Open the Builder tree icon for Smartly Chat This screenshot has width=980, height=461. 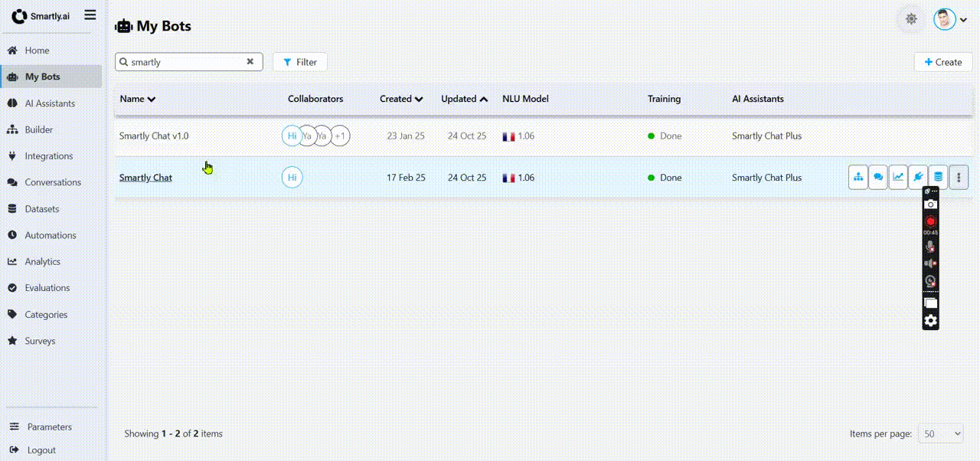click(858, 178)
